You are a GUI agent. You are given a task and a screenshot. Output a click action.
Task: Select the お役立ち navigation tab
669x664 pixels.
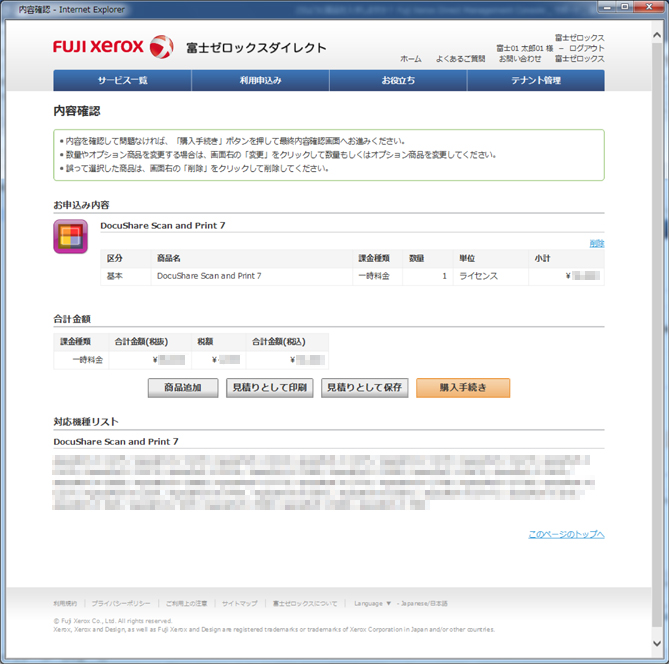[x=398, y=80]
